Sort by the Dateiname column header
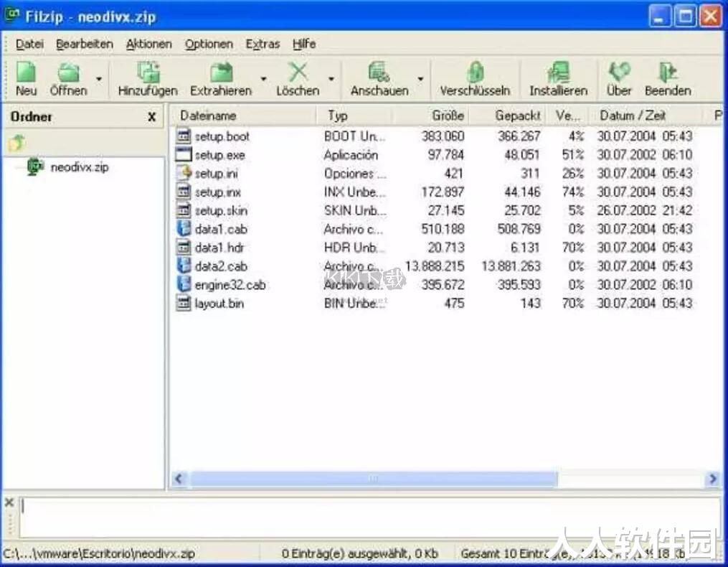Image resolution: width=728 pixels, height=567 pixels. (243, 116)
